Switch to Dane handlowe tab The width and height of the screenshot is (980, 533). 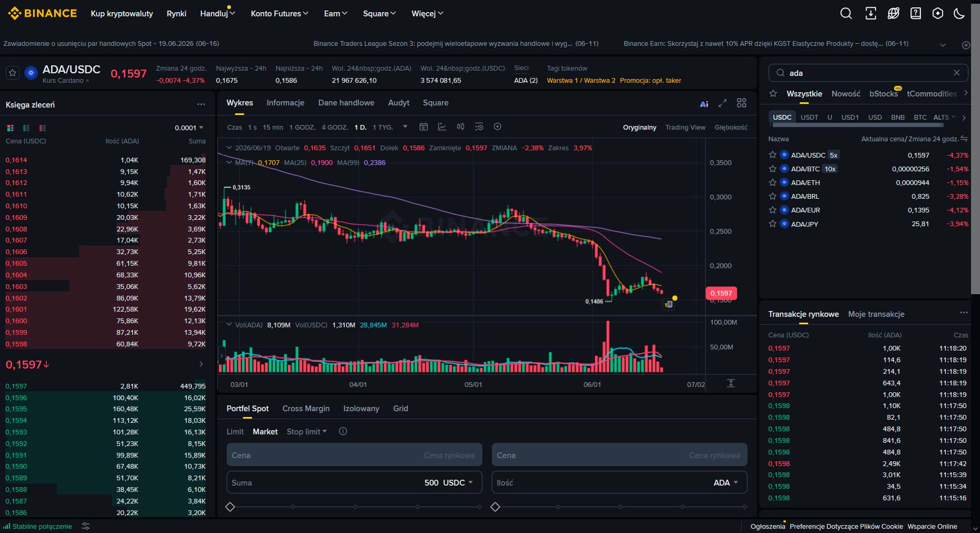point(346,103)
